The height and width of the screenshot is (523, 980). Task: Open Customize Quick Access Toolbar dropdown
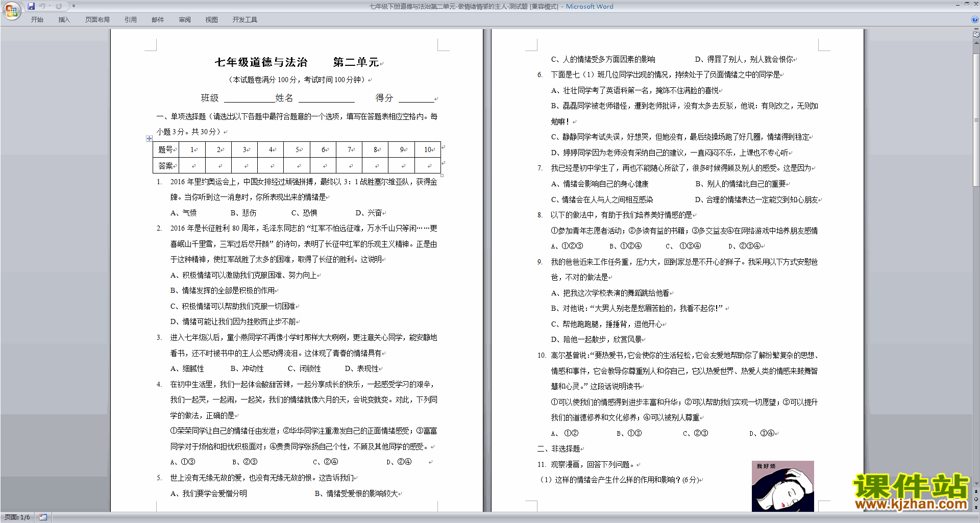point(73,6)
